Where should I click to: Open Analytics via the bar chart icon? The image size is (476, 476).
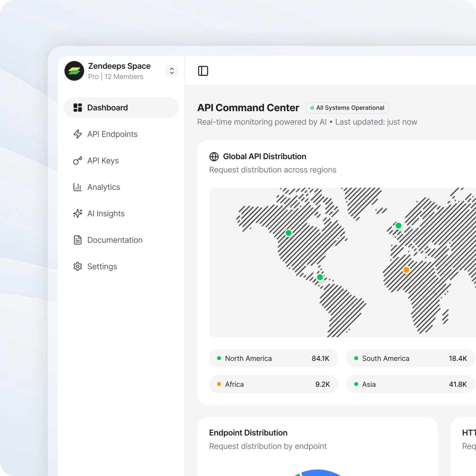click(x=77, y=187)
